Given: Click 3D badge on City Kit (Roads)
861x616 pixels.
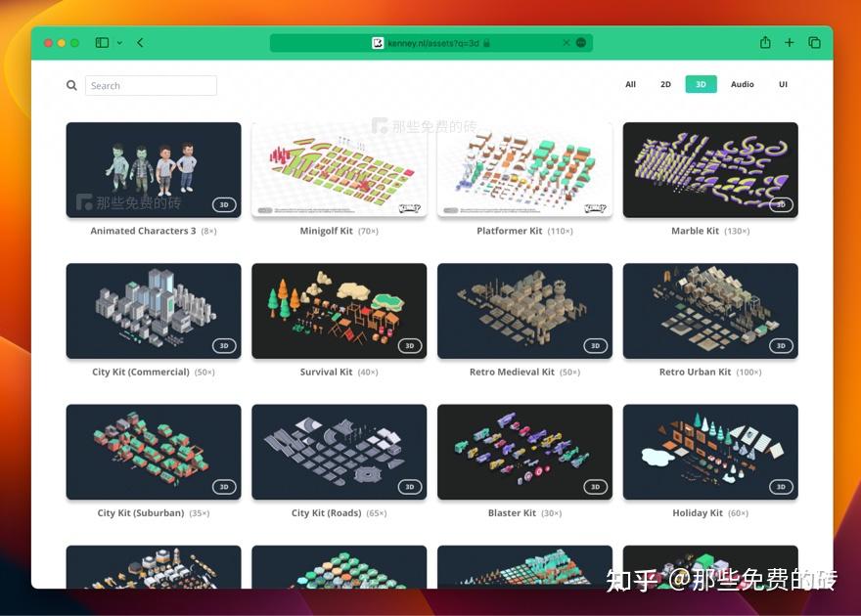Looking at the screenshot, I should pos(410,487).
